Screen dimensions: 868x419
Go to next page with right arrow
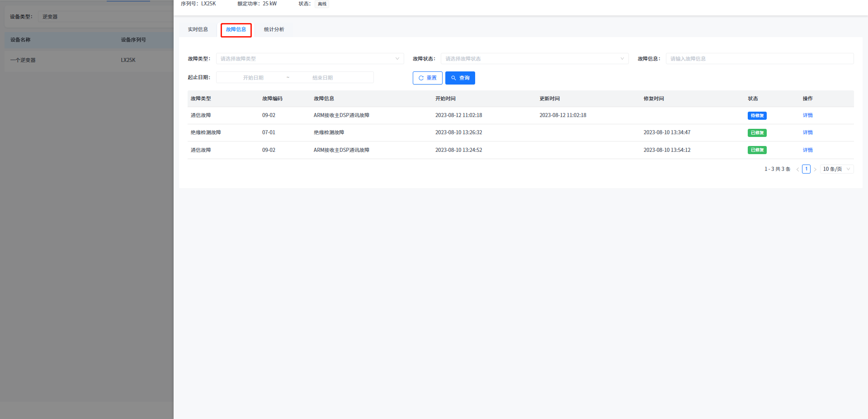(815, 169)
